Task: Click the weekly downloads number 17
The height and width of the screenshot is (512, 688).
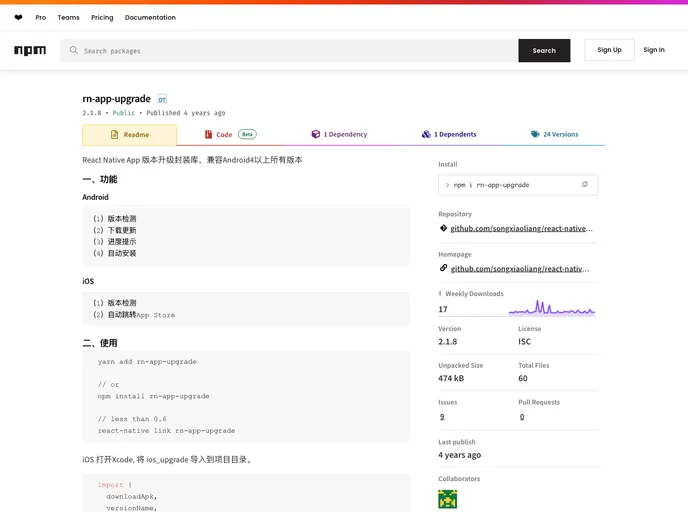Action: click(443, 309)
